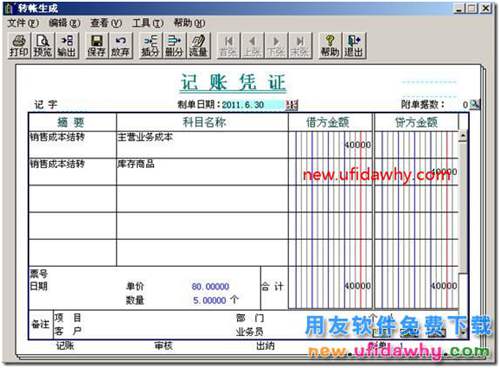
Task: Click credit amount 40000 for 库存商品
Action: (444, 172)
